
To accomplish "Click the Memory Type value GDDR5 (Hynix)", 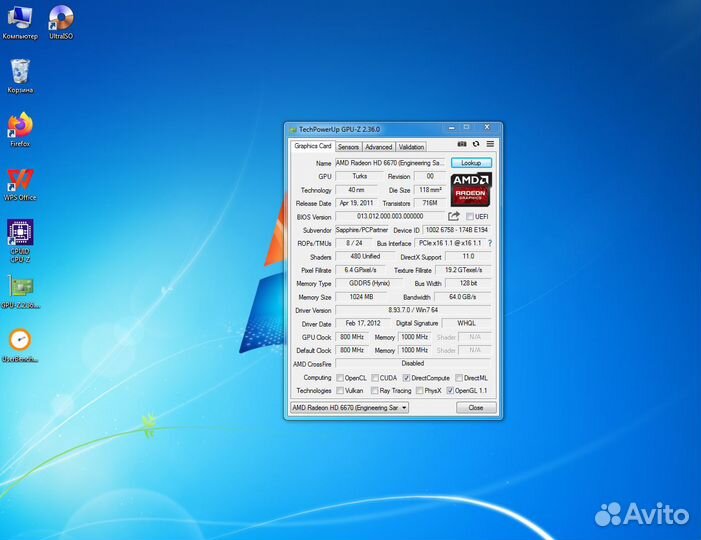I will coord(369,283).
